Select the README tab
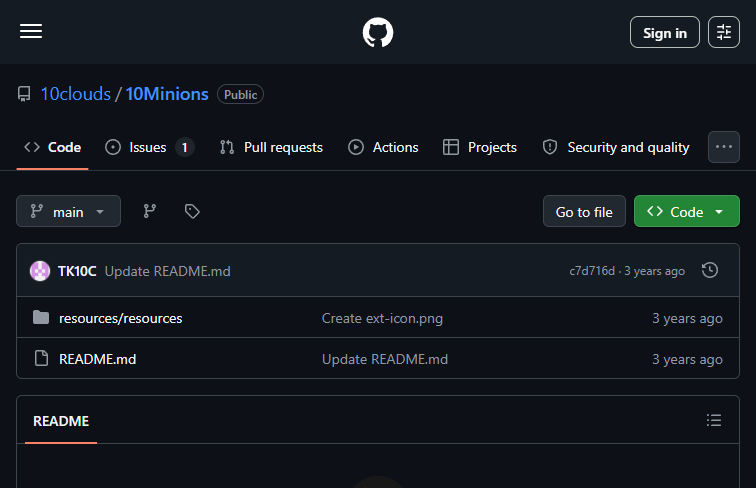The image size is (756, 488). click(x=61, y=421)
